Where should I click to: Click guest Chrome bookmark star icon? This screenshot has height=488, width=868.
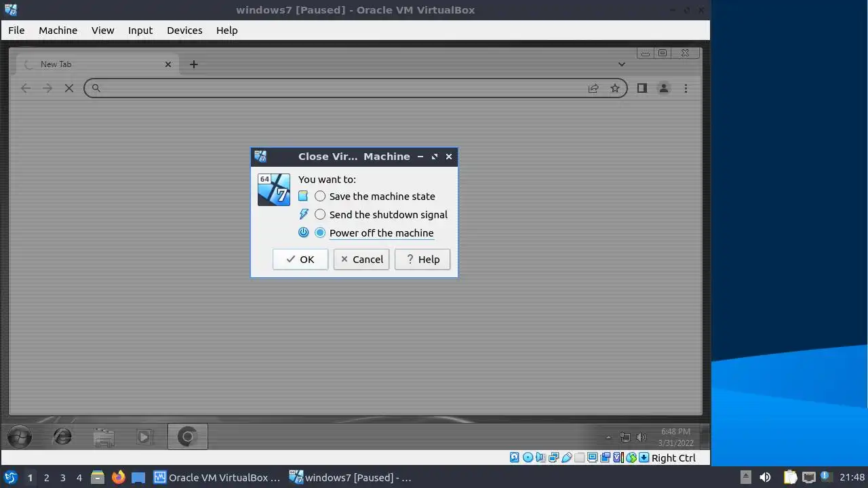[x=614, y=88]
